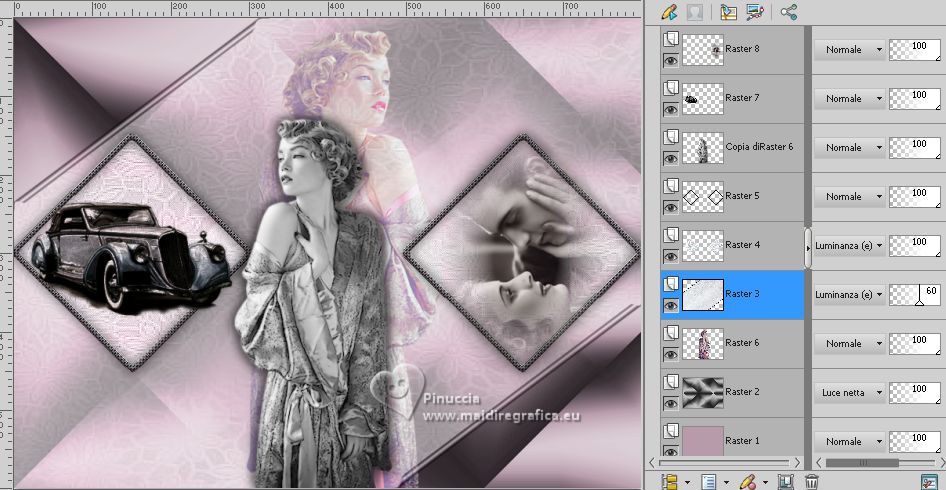
Task: Open arrow menu beside pencil ball icon
Action: (x=764, y=482)
